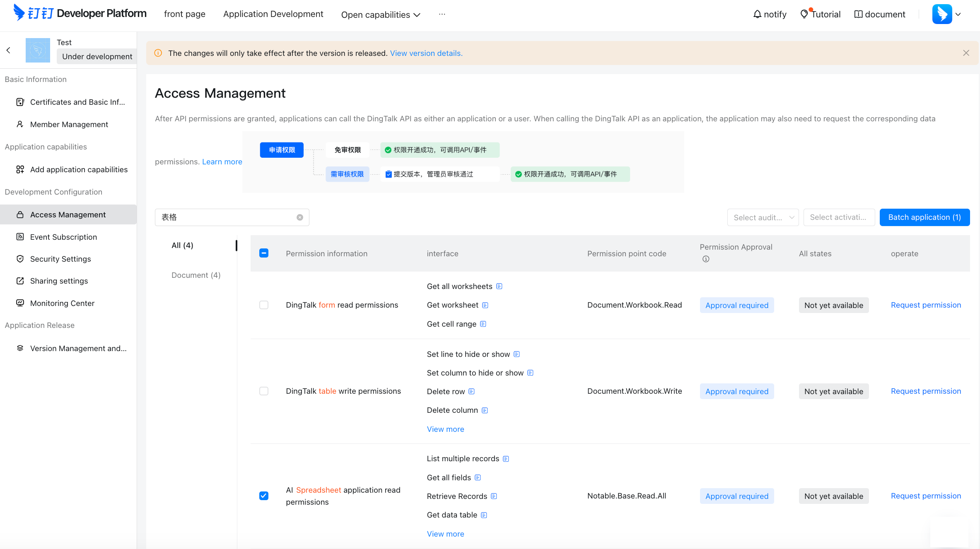Expand the Open capabilities dropdown
980x549 pixels.
[x=380, y=14]
